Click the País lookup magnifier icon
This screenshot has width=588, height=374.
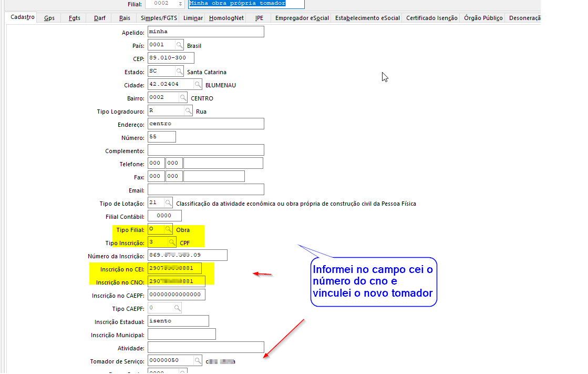[179, 45]
